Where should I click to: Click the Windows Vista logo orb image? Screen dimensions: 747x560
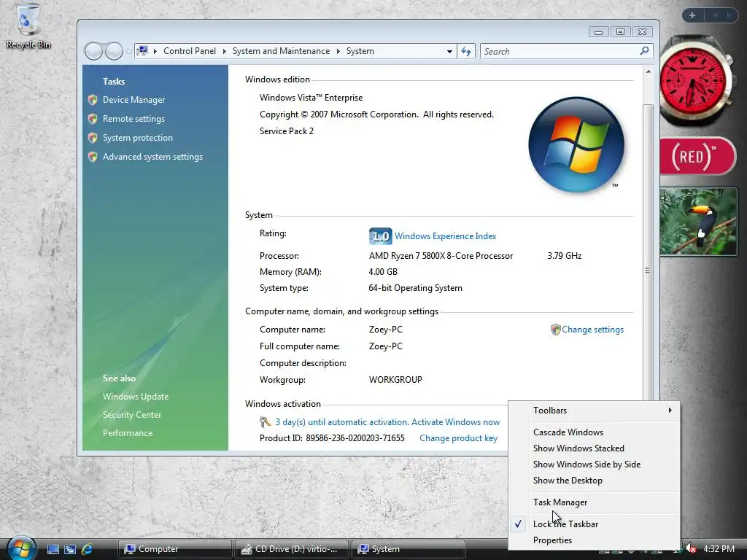point(576,145)
